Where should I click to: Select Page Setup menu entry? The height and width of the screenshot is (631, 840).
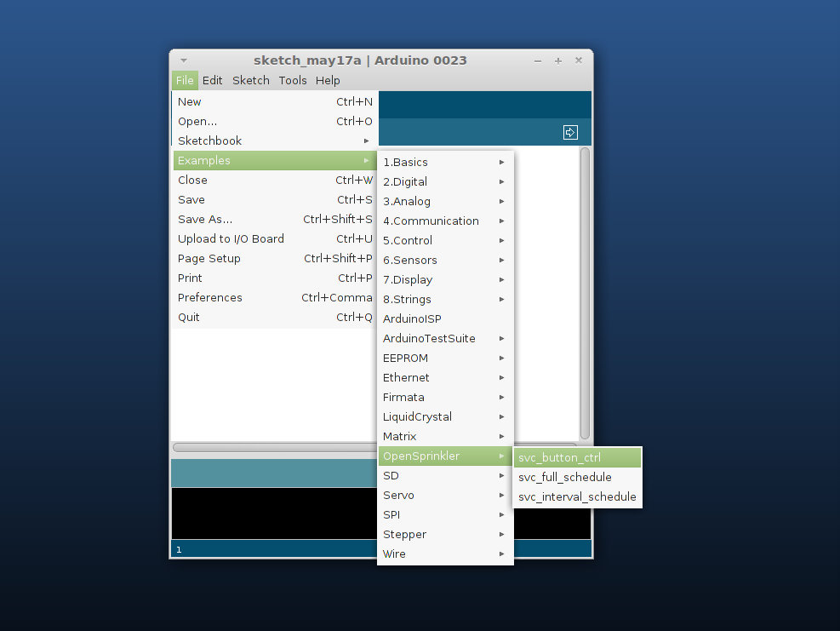click(x=275, y=258)
